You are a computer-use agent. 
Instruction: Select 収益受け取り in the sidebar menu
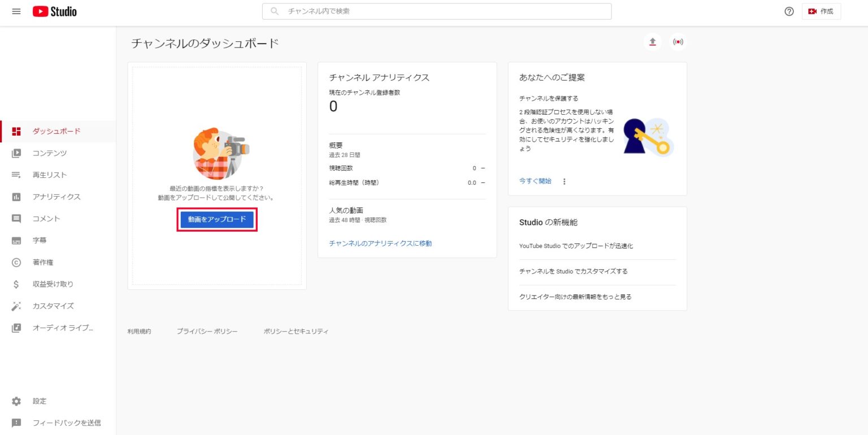53,284
